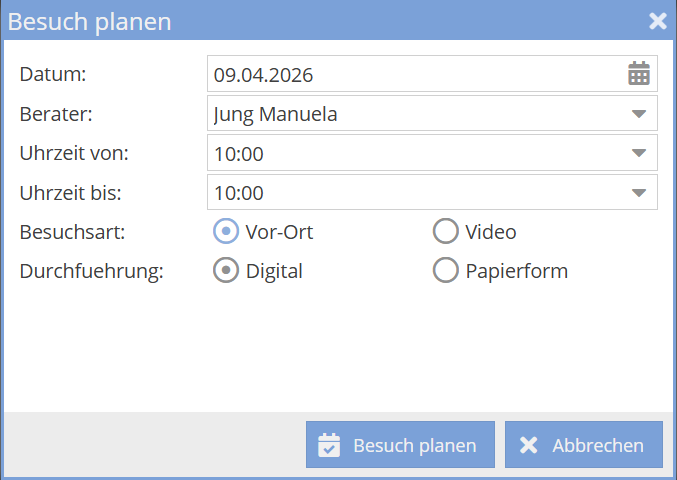Click the Abbrechen button
This screenshot has height=480, width=677.
point(583,445)
